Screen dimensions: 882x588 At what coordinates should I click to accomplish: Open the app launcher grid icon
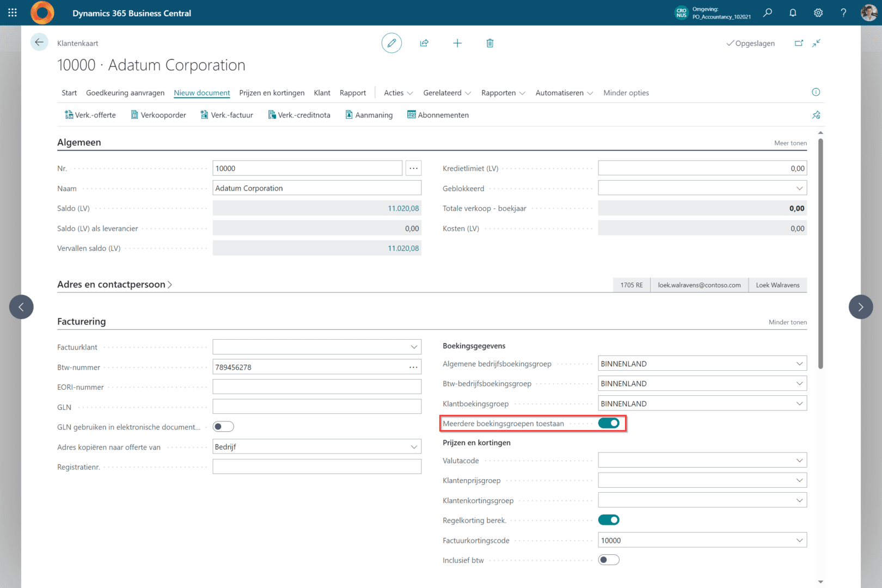coord(13,13)
